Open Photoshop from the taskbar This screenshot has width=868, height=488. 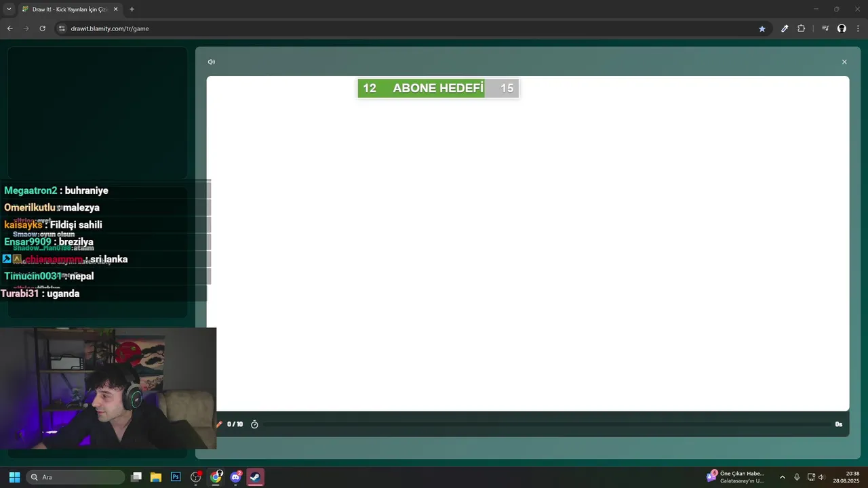click(176, 477)
